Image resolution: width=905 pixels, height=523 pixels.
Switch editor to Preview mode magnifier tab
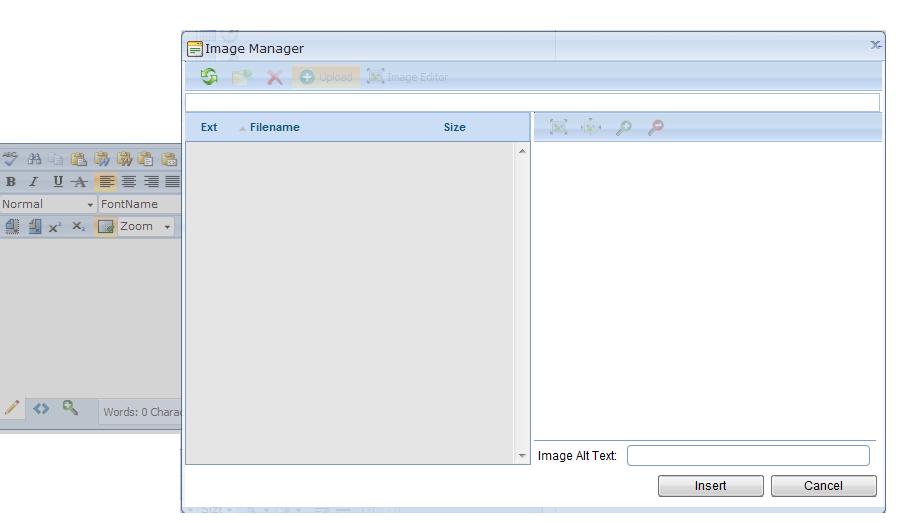(70, 408)
